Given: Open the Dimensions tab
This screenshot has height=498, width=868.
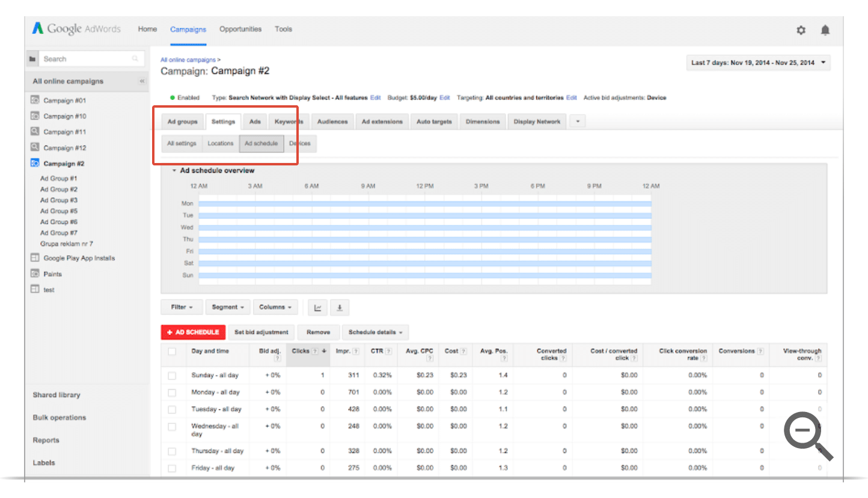Looking at the screenshot, I should (x=482, y=121).
